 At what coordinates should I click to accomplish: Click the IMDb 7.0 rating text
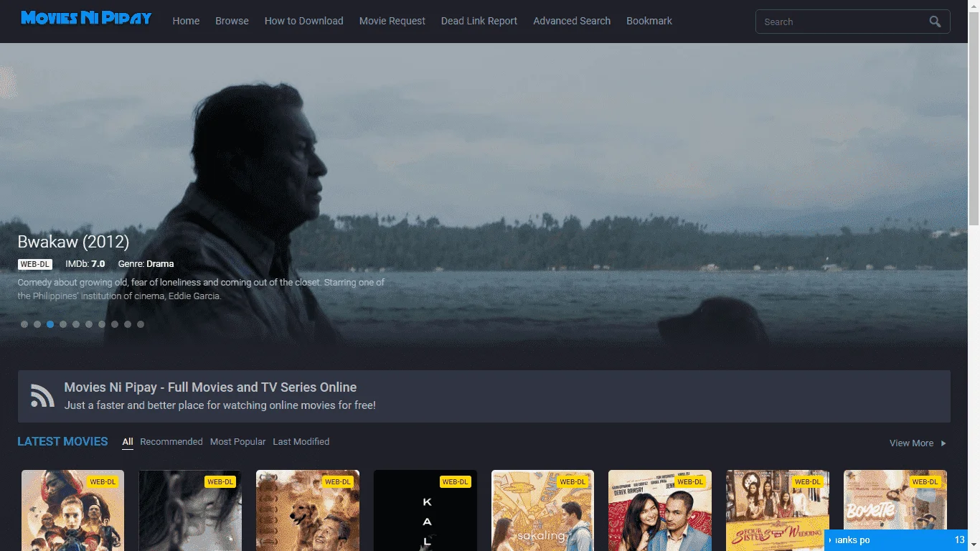pos(85,264)
